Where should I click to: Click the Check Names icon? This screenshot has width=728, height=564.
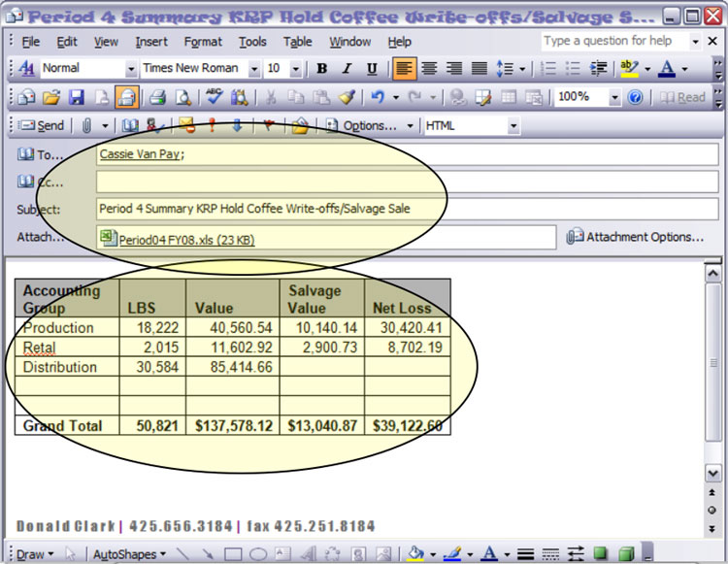tap(154, 126)
